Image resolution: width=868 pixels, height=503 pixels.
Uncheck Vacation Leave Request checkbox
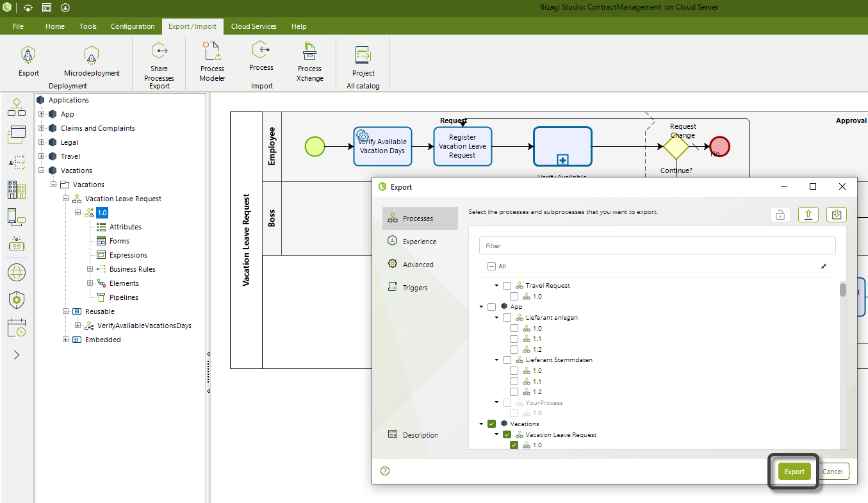point(507,434)
